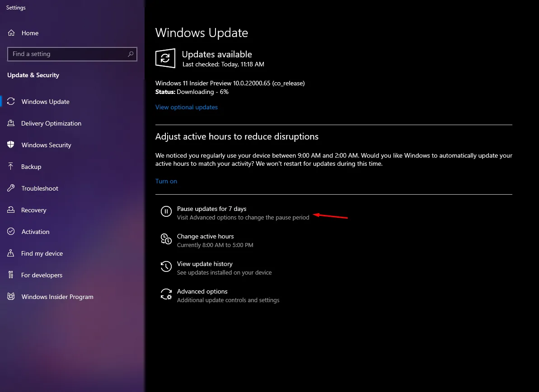Click the Advanced options gear-sync icon

pyautogui.click(x=166, y=294)
